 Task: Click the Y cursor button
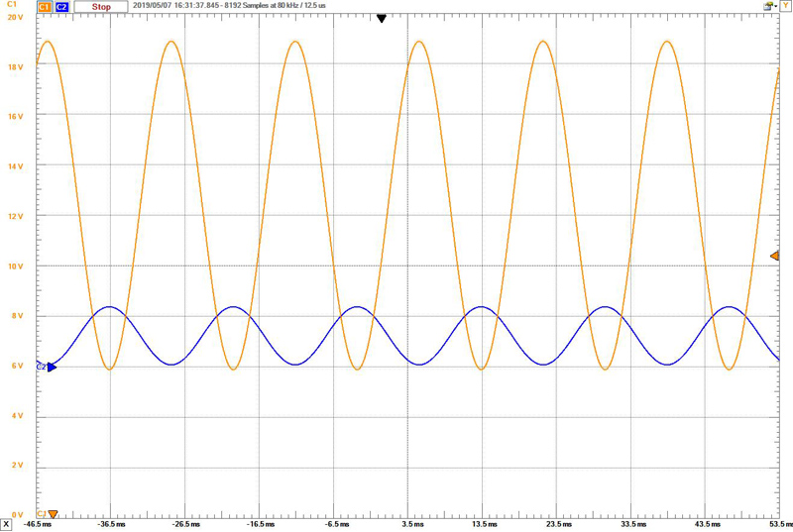point(786,6)
